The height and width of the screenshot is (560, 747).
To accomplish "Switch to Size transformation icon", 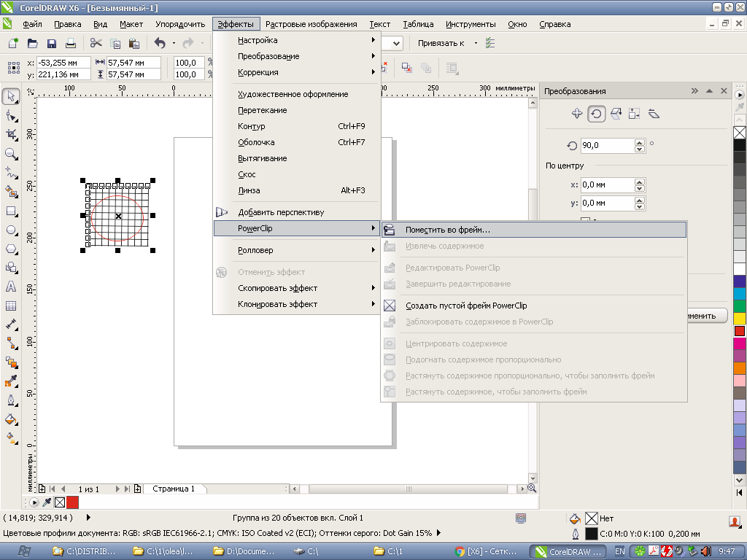I will [635, 113].
